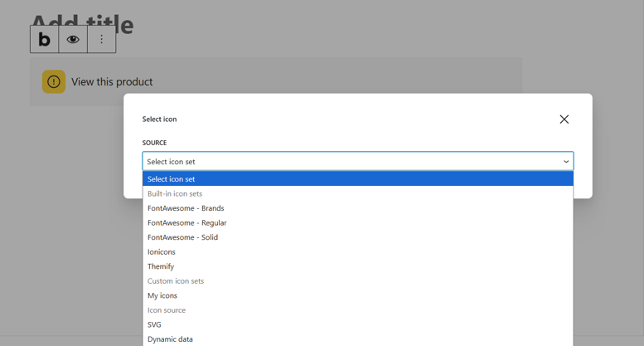Collapse the icon set dropdown chevron
Image resolution: width=644 pixels, height=346 pixels.
click(566, 162)
